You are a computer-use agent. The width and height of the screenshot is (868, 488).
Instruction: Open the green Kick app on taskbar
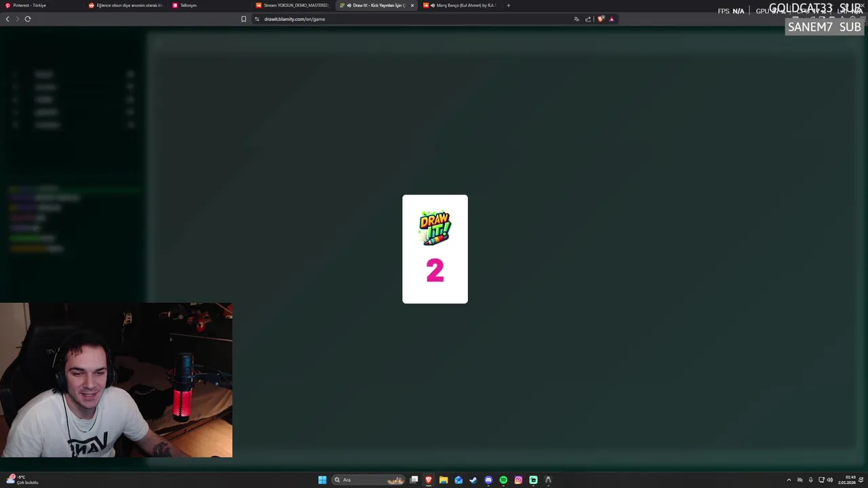click(533, 480)
